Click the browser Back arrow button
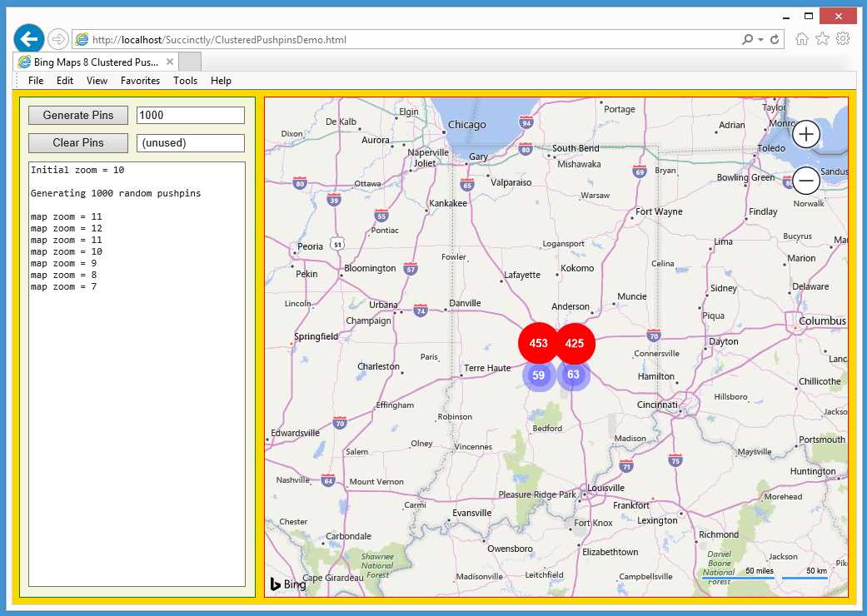This screenshot has height=616, width=867. click(29, 39)
